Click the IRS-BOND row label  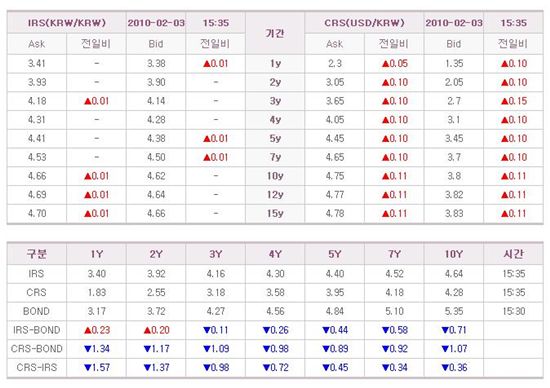(x=36, y=330)
